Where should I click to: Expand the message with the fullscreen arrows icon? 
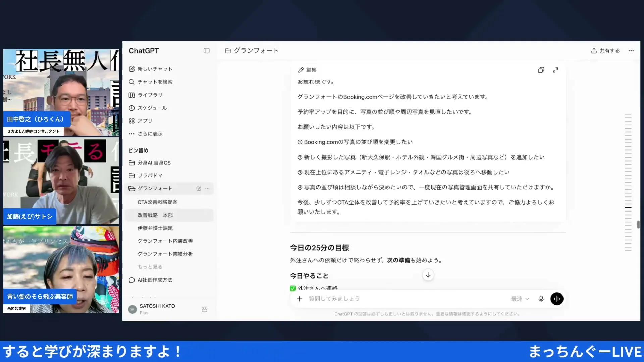tap(555, 70)
